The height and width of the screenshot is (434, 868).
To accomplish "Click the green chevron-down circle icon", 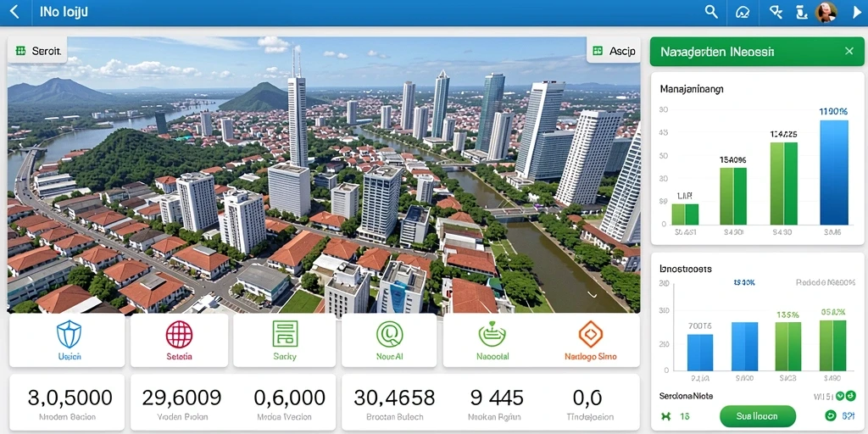I will 840,396.
